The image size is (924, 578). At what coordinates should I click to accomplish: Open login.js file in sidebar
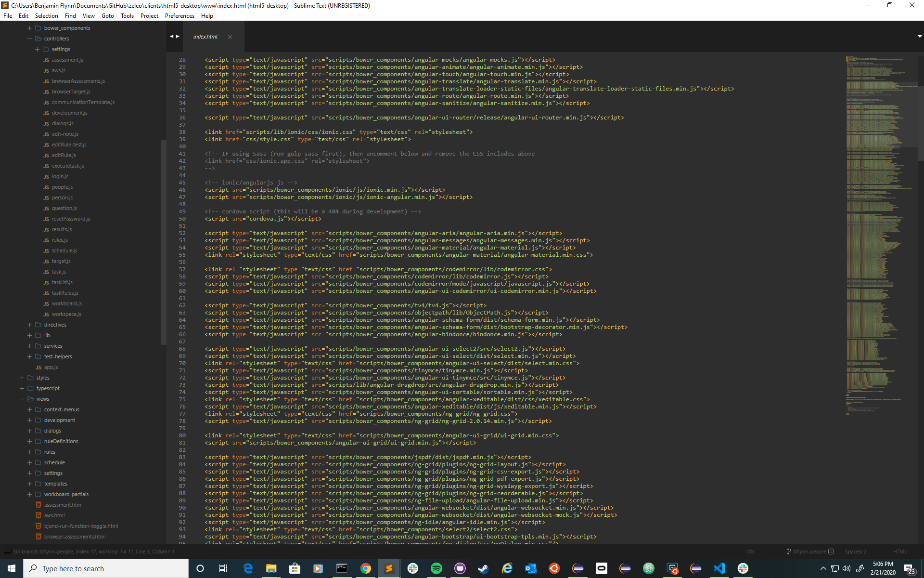click(60, 176)
